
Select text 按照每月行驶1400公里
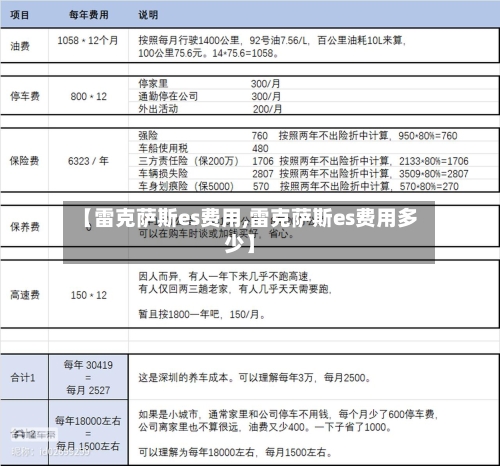189,40
